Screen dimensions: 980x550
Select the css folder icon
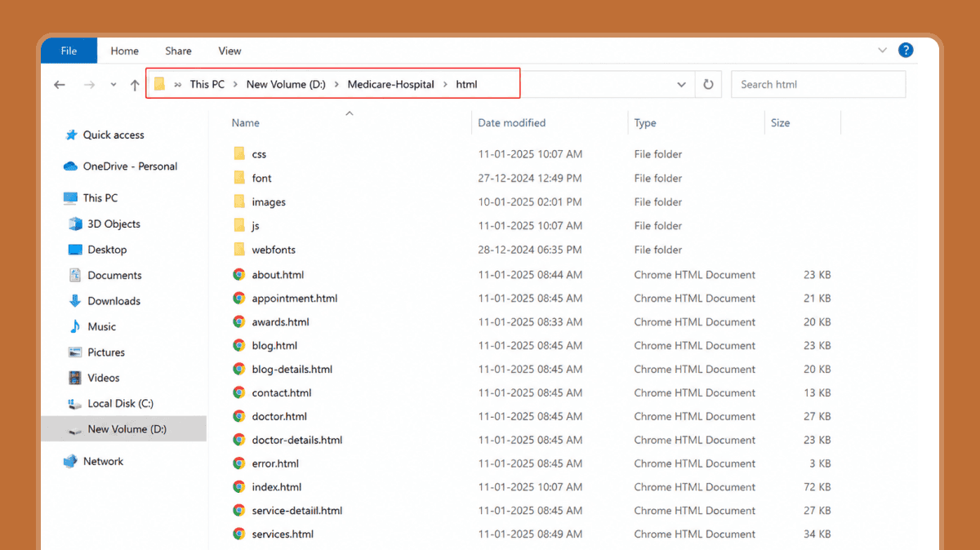239,154
